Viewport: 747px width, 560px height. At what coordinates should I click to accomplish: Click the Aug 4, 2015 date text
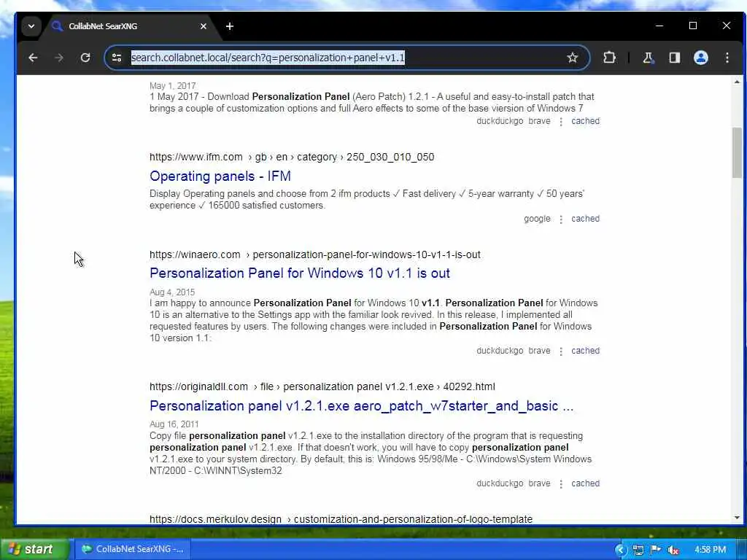pyautogui.click(x=172, y=292)
